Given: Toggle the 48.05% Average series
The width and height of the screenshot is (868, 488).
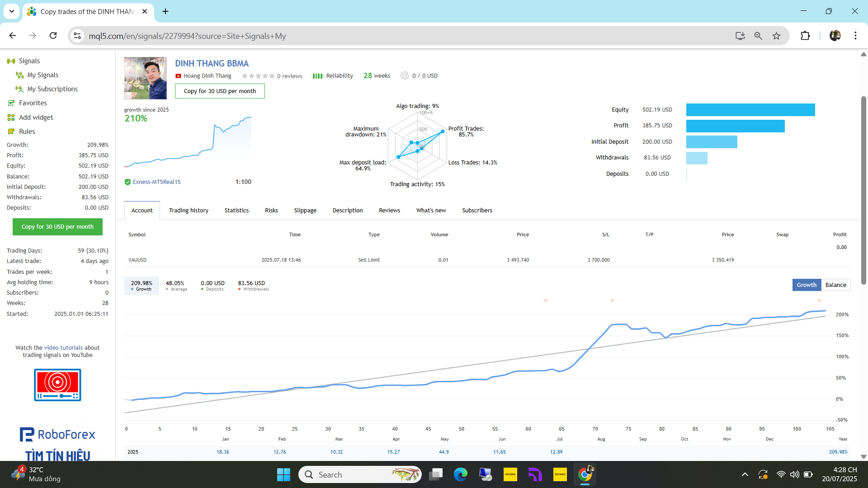Looking at the screenshot, I should click(176, 286).
